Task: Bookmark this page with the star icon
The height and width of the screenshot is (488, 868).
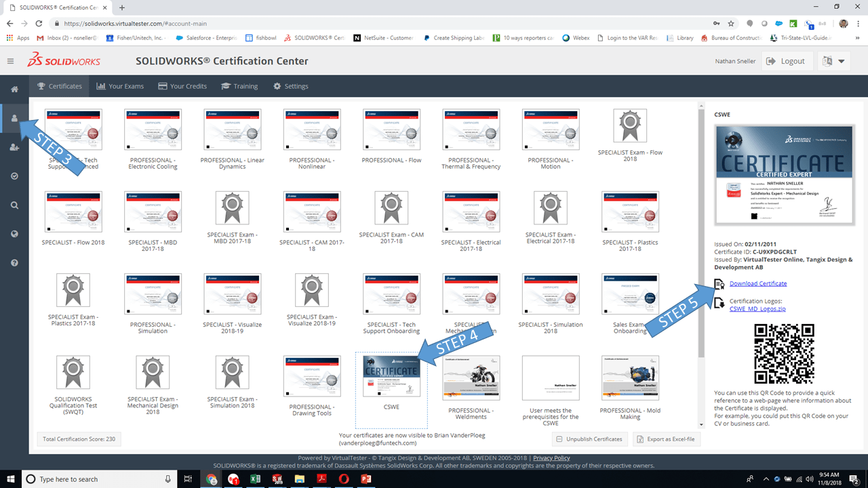Action: 731,23
